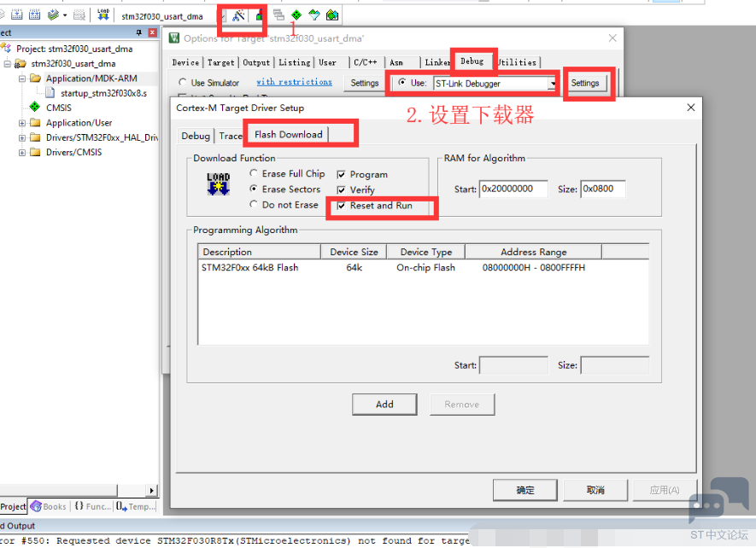Viewport: 756px width, 548px height.
Task: Select the Erase Full Chip radio button
Action: tap(255, 174)
